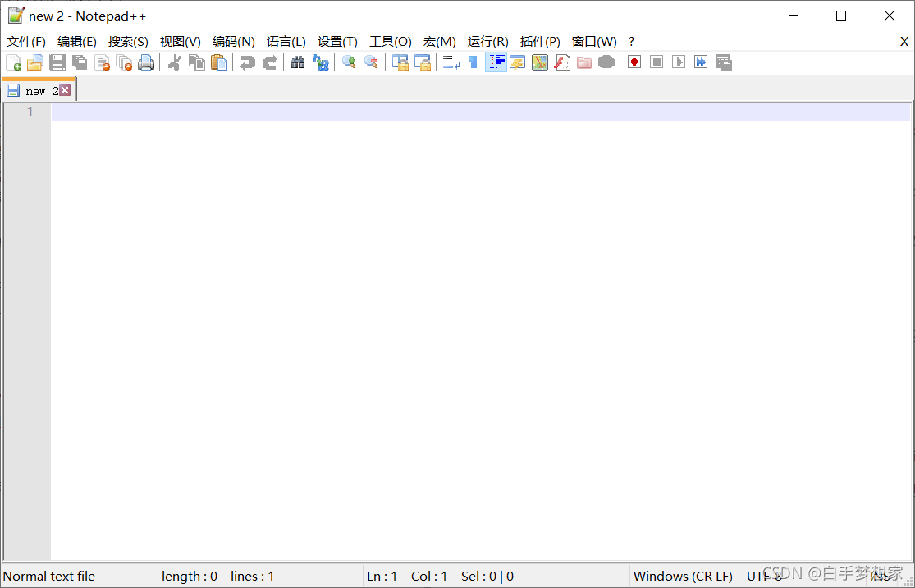Open the ? help menu
Viewport: 915px width, 588px height.
click(631, 42)
